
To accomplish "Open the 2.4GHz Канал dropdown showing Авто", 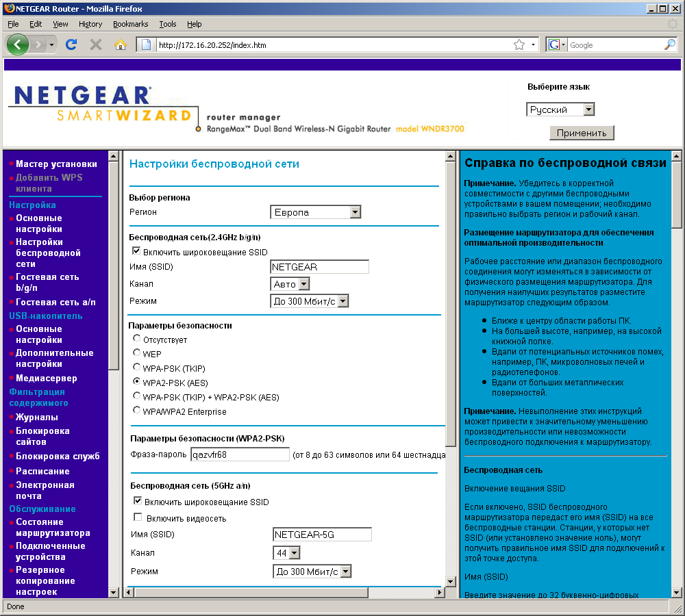I will 290,284.
